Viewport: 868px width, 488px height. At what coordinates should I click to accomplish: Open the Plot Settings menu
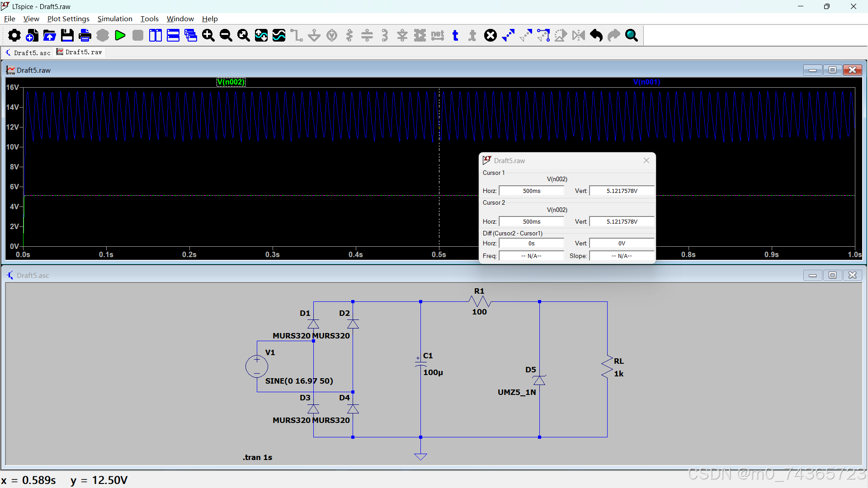coord(68,19)
